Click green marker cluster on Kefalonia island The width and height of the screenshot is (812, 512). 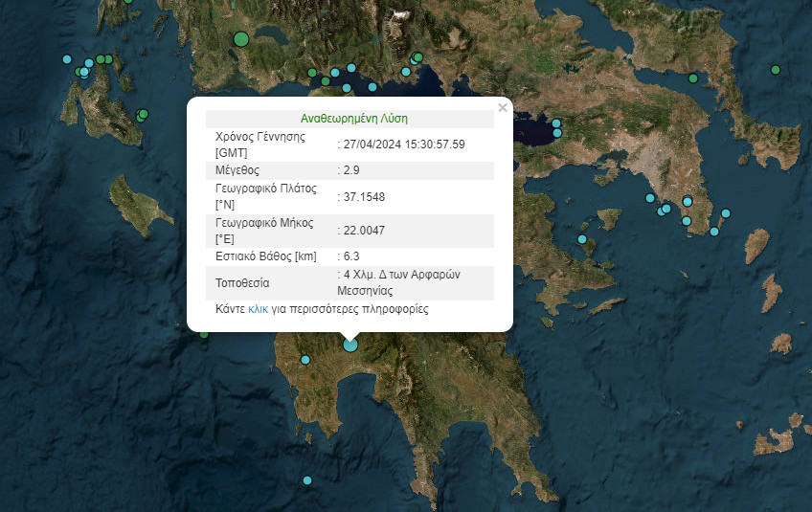coord(143,115)
